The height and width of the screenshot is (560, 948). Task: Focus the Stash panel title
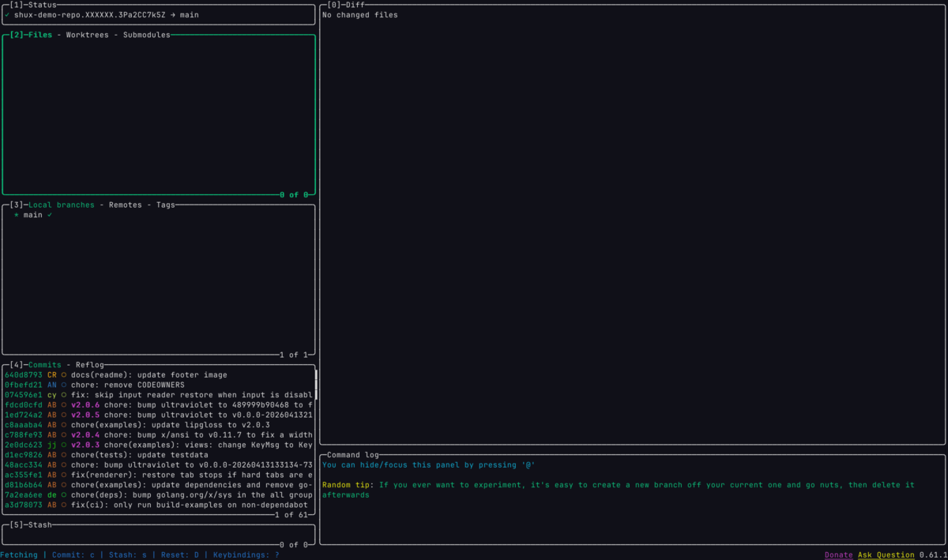pos(39,524)
